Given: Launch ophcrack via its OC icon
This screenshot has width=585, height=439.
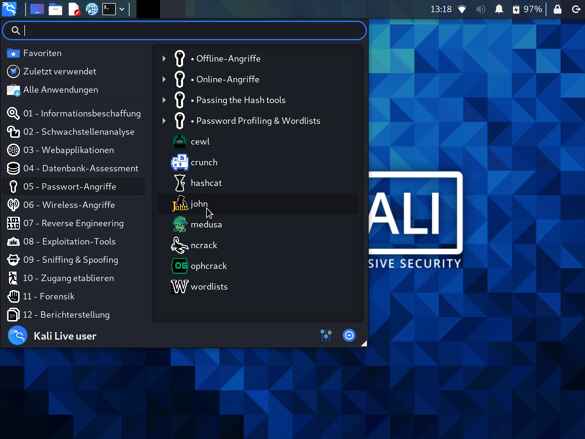Looking at the screenshot, I should tap(181, 266).
